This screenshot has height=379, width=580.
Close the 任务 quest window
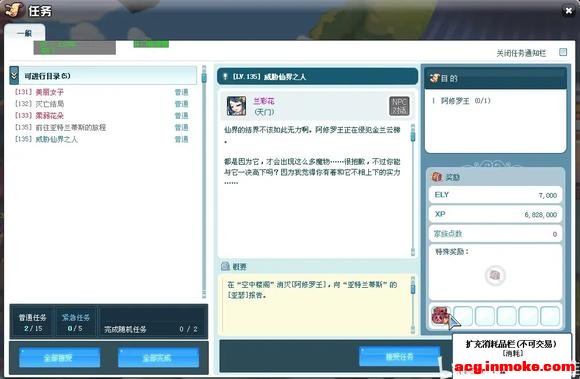click(568, 11)
